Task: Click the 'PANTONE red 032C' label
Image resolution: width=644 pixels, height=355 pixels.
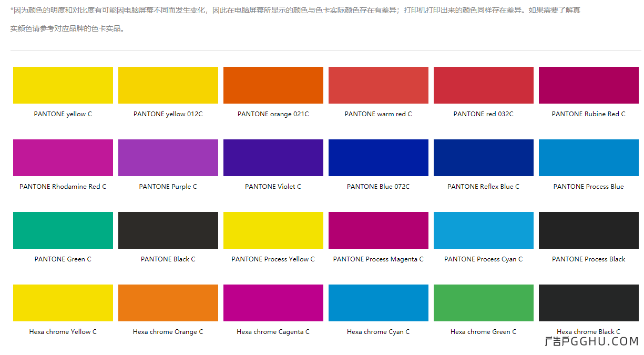Action: 484,114
